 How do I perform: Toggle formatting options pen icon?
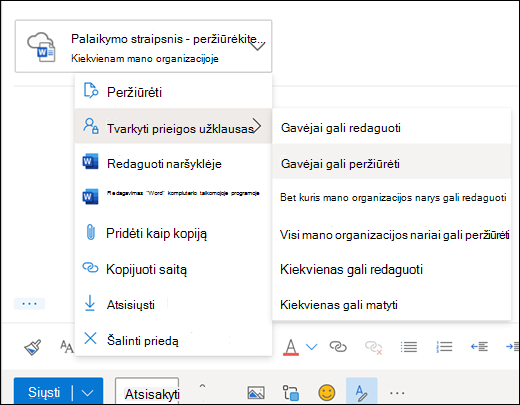point(362,393)
